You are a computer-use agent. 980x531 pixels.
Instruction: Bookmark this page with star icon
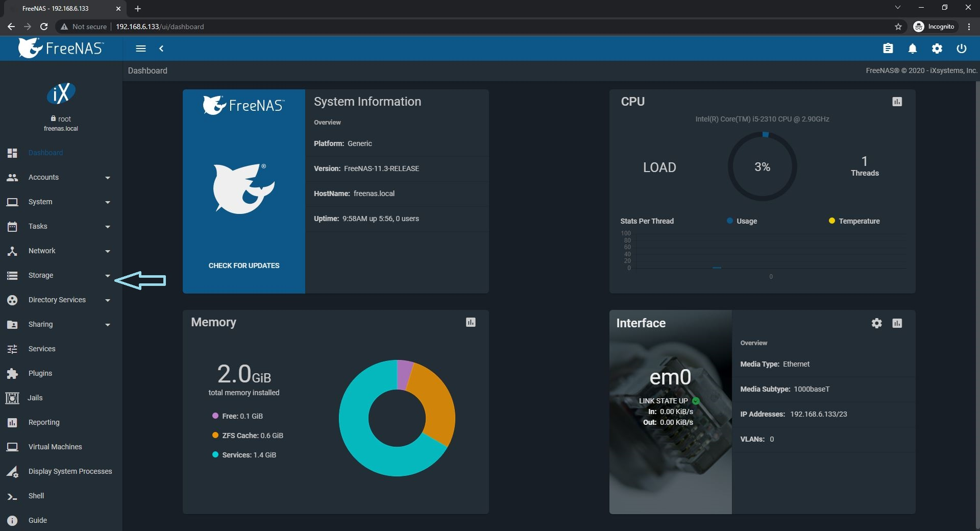898,27
